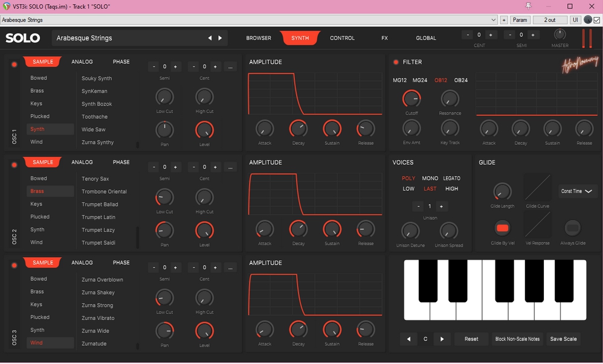
Task: Select OSC 2 PHASE mode tab
Action: (x=121, y=162)
